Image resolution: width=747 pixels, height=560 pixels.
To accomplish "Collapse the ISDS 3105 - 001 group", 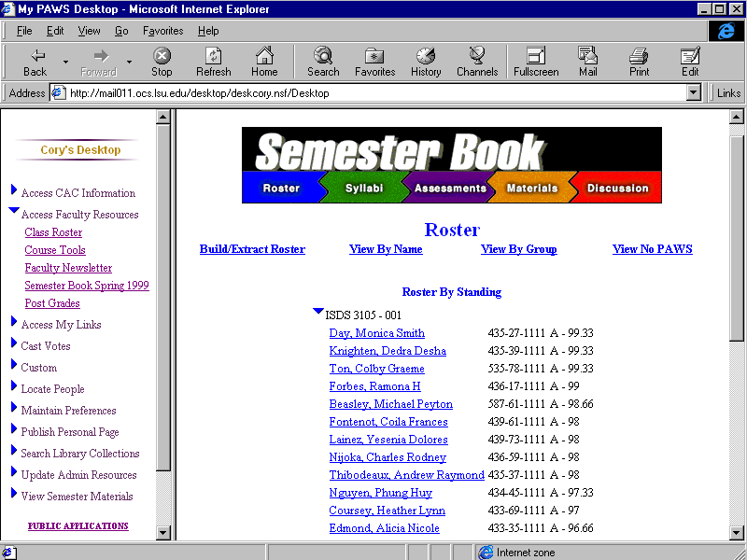I will click(317, 311).
